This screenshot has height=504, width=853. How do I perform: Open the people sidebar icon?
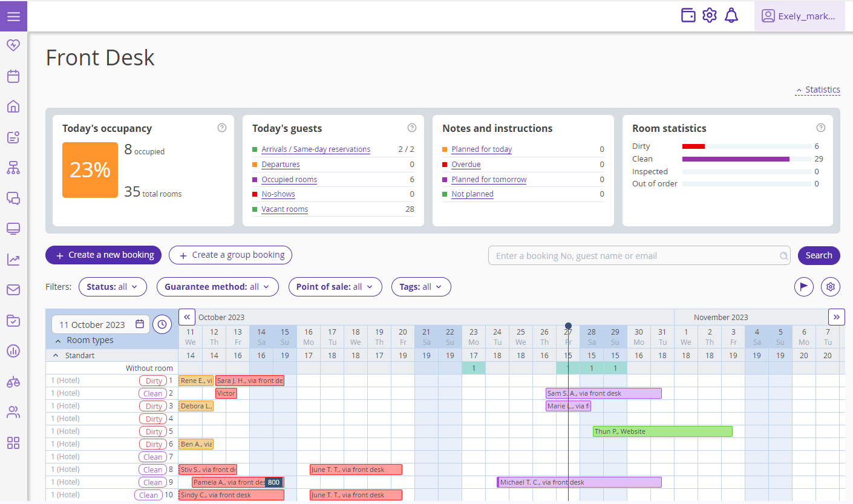click(13, 413)
